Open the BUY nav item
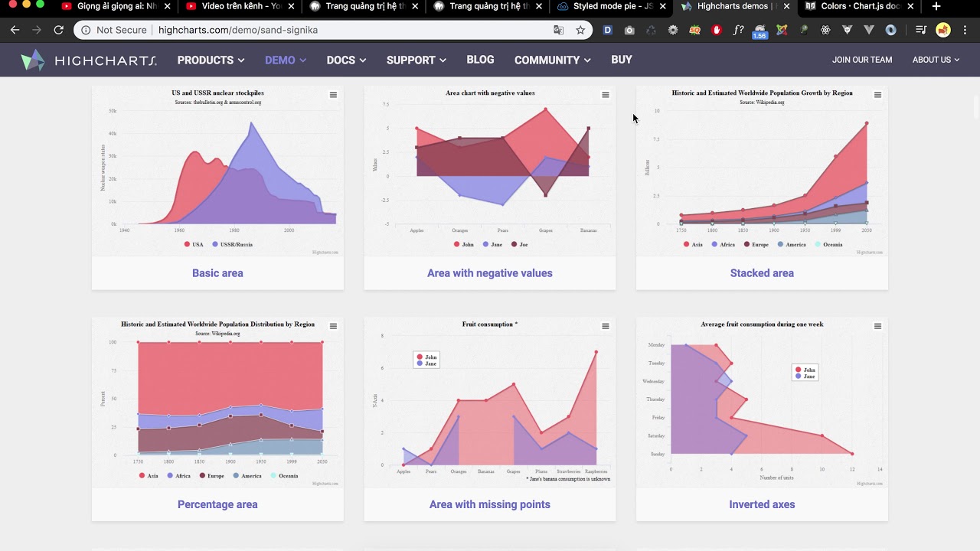 pyautogui.click(x=622, y=60)
